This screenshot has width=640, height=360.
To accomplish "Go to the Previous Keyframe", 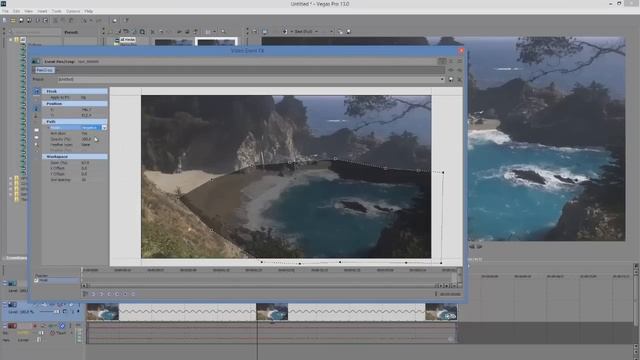I will [101, 294].
